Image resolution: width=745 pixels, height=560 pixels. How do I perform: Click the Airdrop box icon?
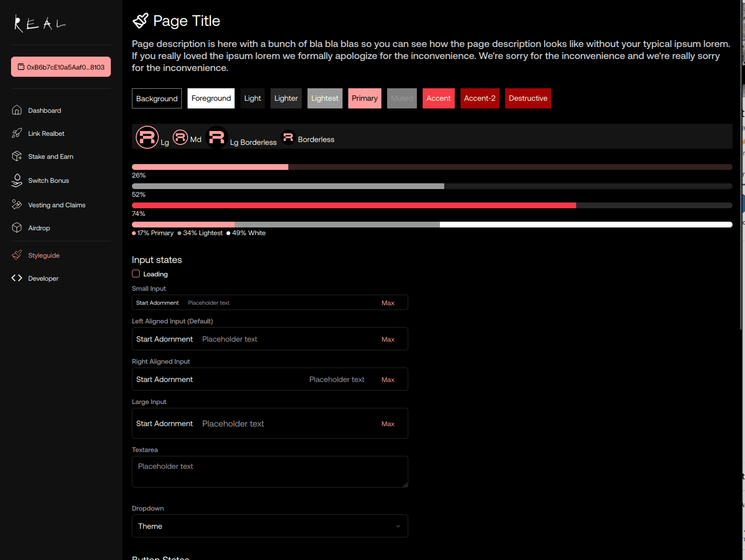point(17,228)
